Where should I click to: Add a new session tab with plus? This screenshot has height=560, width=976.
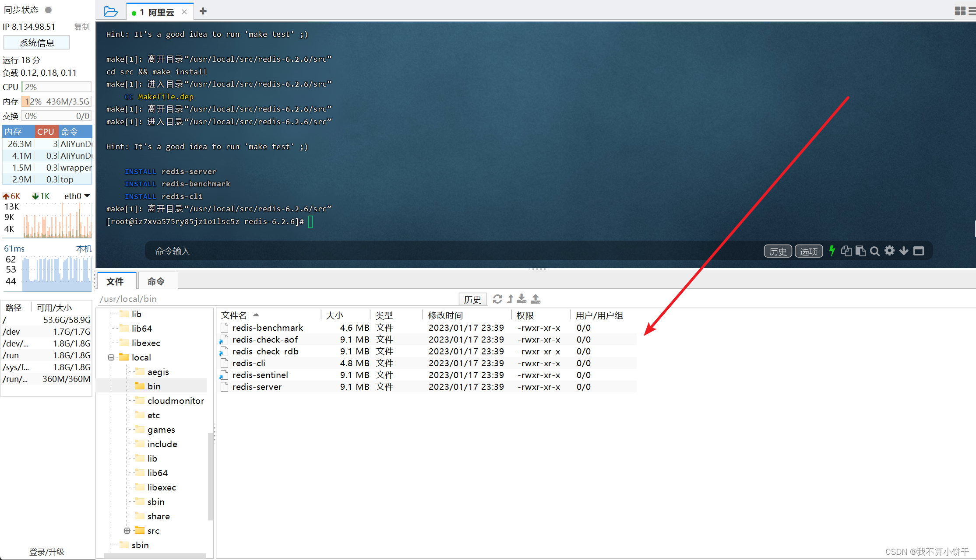[203, 11]
